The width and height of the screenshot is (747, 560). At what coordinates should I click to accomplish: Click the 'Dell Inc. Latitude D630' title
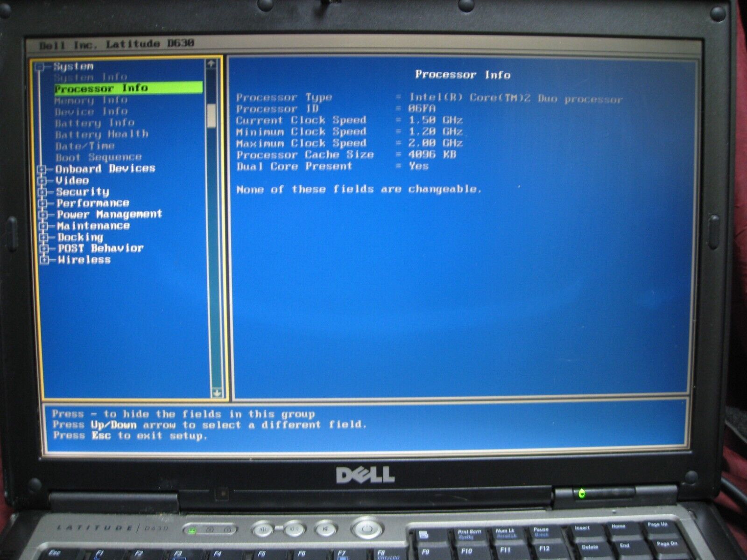(x=117, y=45)
